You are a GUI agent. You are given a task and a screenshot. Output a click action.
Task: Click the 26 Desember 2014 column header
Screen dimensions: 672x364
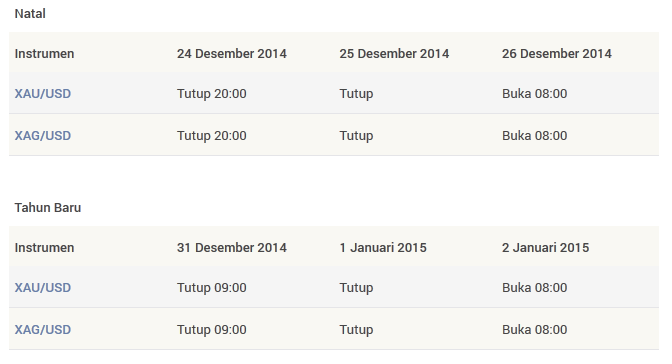[557, 54]
